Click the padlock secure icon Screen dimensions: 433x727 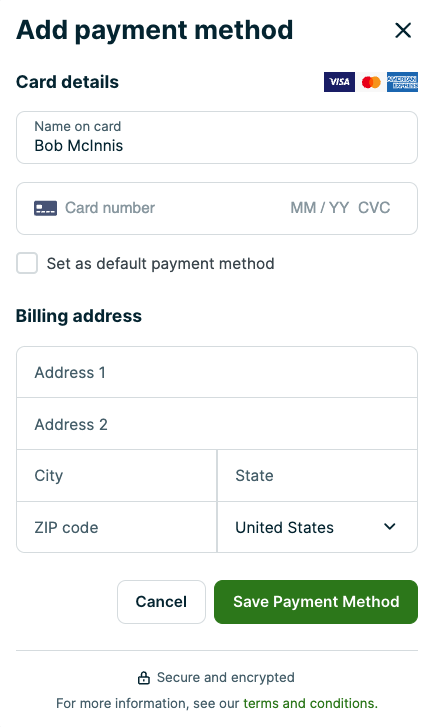(144, 678)
